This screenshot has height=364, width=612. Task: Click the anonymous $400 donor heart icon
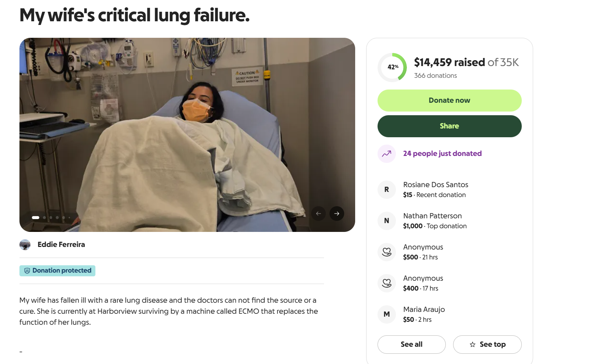(x=387, y=283)
